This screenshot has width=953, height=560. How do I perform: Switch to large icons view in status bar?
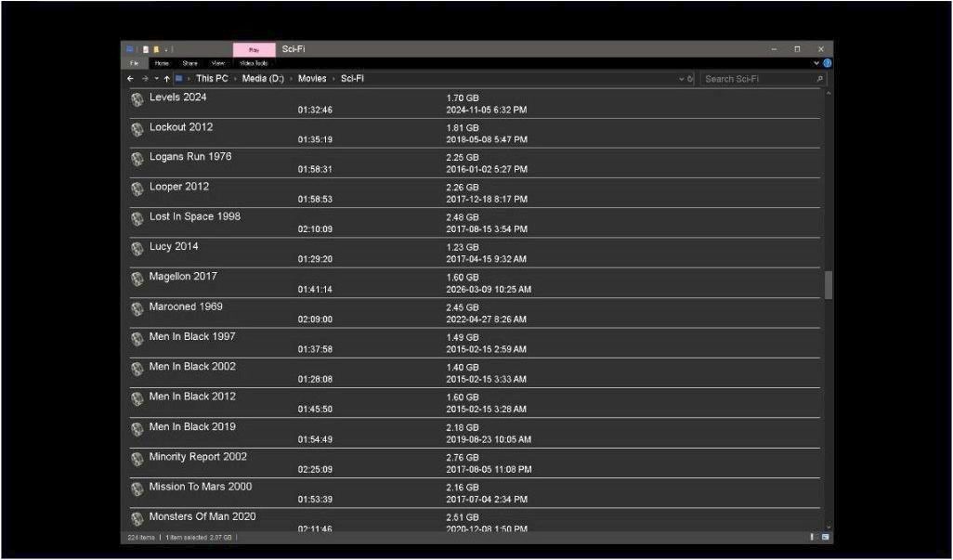pos(824,537)
